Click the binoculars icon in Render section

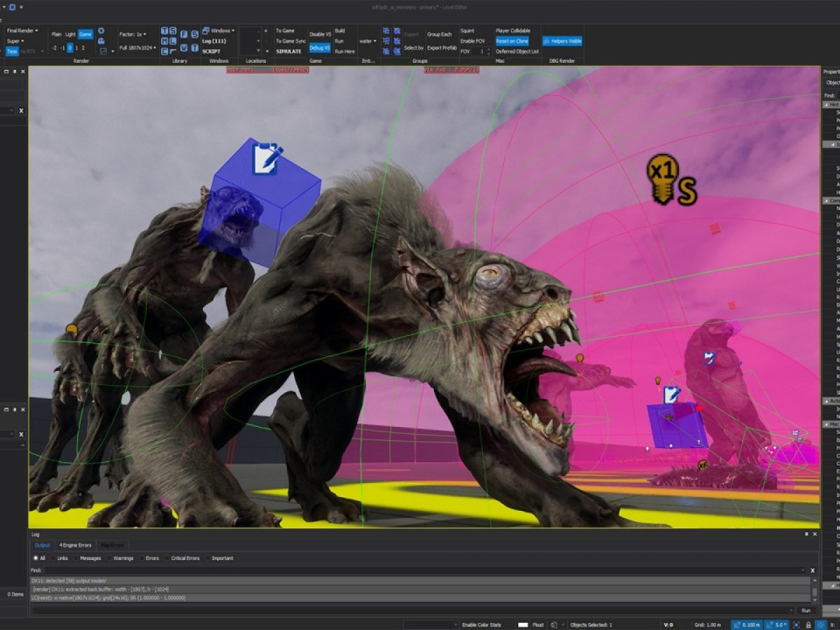pos(101,41)
